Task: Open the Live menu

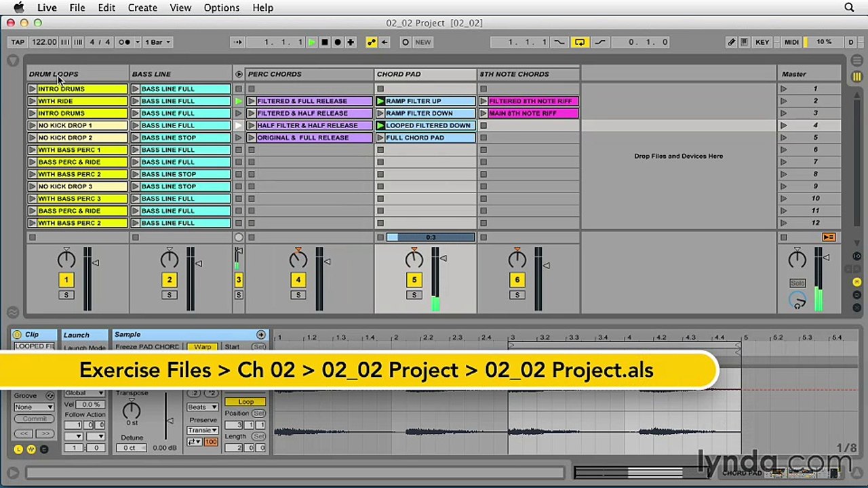Action: 47,7
